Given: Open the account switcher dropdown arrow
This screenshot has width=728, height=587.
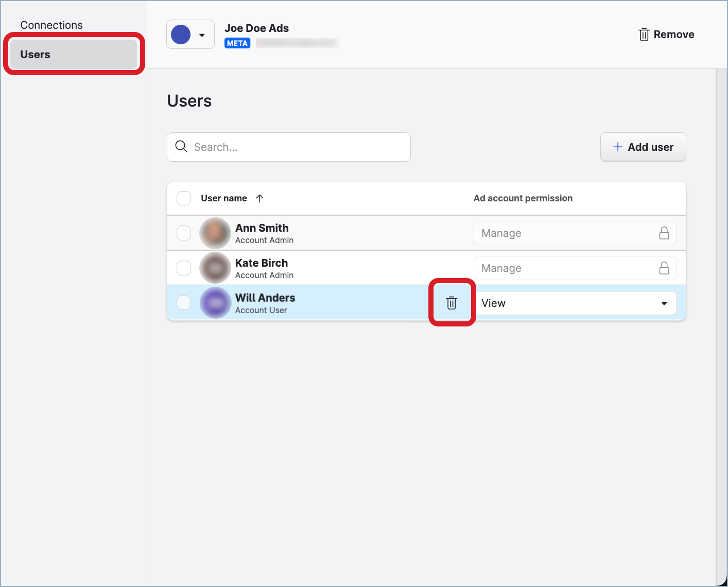Looking at the screenshot, I should (x=201, y=34).
